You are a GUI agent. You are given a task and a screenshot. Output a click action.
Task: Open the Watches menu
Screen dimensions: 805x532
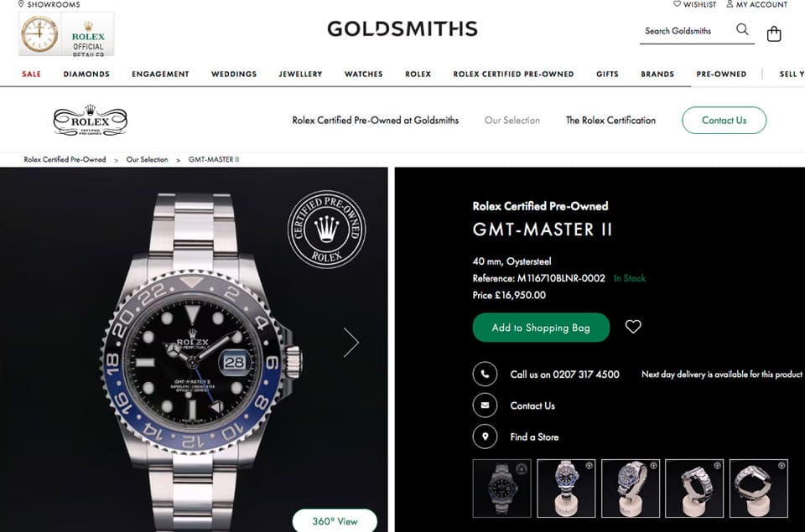click(363, 74)
